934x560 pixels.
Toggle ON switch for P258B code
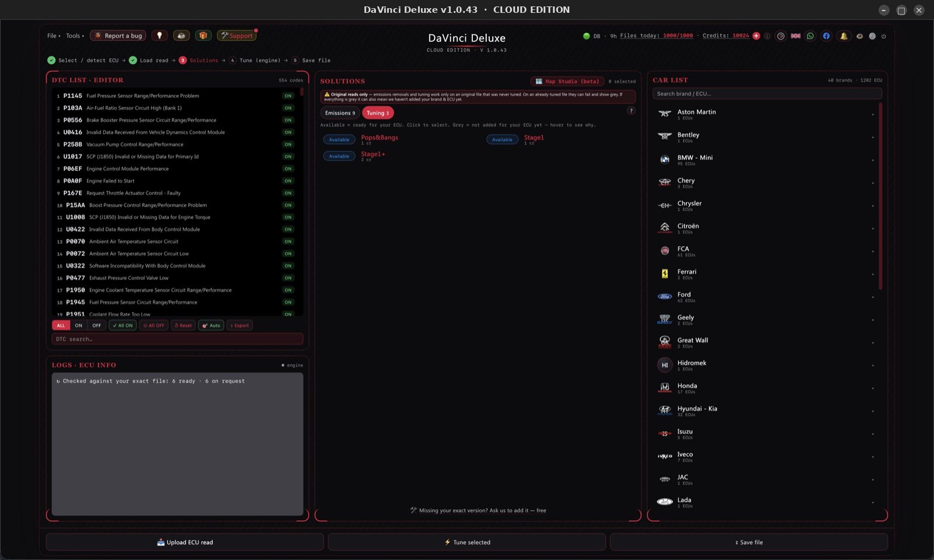288,145
